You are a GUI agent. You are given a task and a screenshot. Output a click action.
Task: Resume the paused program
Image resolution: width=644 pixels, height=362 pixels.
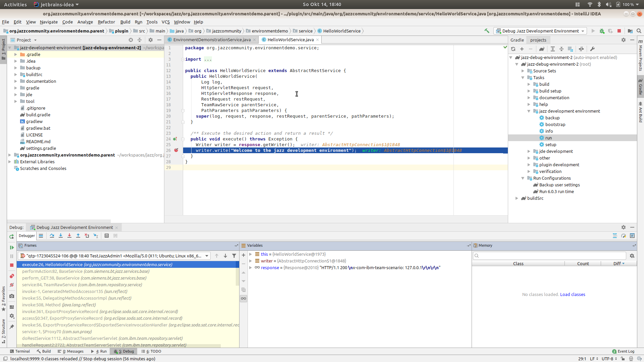(x=12, y=247)
